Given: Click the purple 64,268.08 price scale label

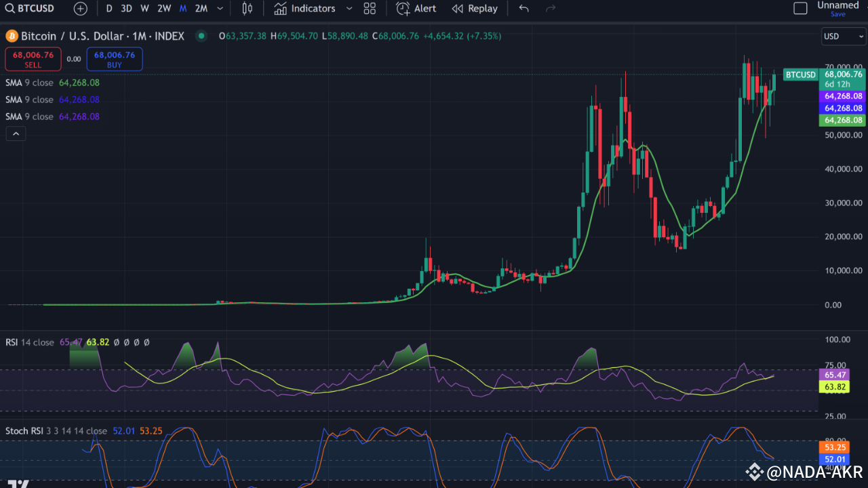Looking at the screenshot, I should tap(842, 96).
